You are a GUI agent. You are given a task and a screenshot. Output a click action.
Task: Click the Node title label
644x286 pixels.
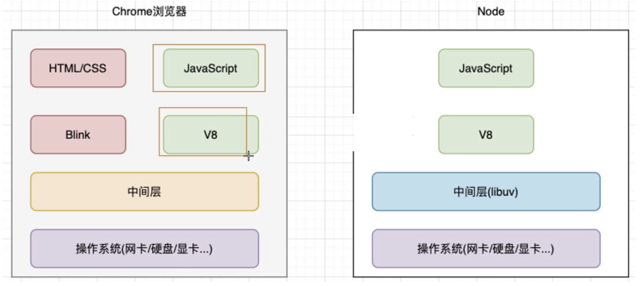tap(491, 11)
